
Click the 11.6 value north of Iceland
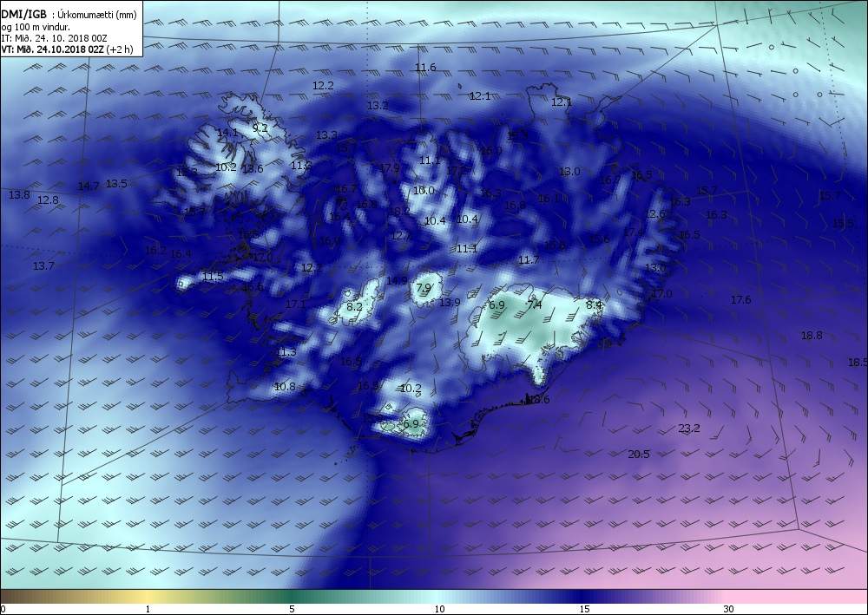click(x=425, y=68)
